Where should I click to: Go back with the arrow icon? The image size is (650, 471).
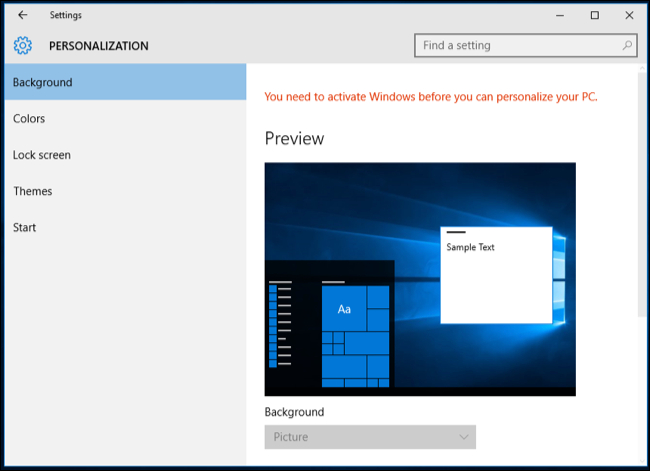[22, 15]
